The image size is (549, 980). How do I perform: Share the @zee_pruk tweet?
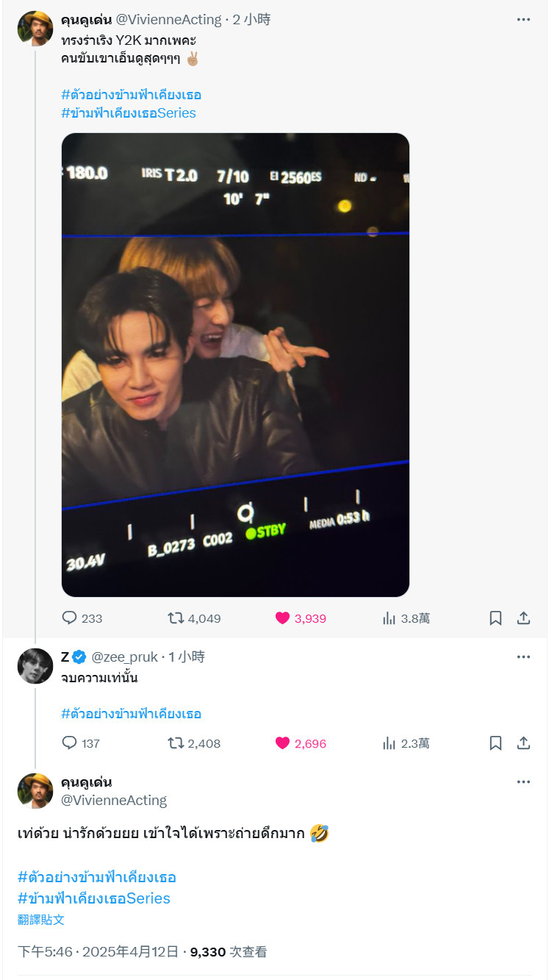523,743
